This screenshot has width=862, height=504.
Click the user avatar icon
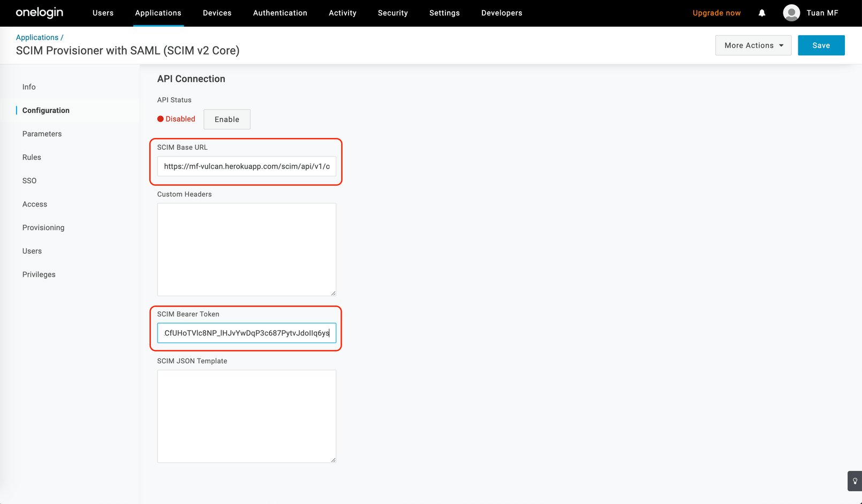tap(791, 13)
